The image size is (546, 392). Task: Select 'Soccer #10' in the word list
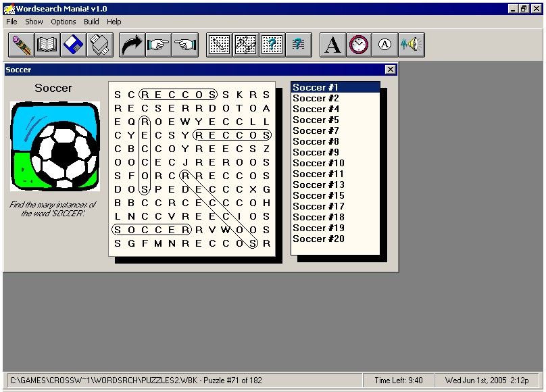click(x=318, y=163)
